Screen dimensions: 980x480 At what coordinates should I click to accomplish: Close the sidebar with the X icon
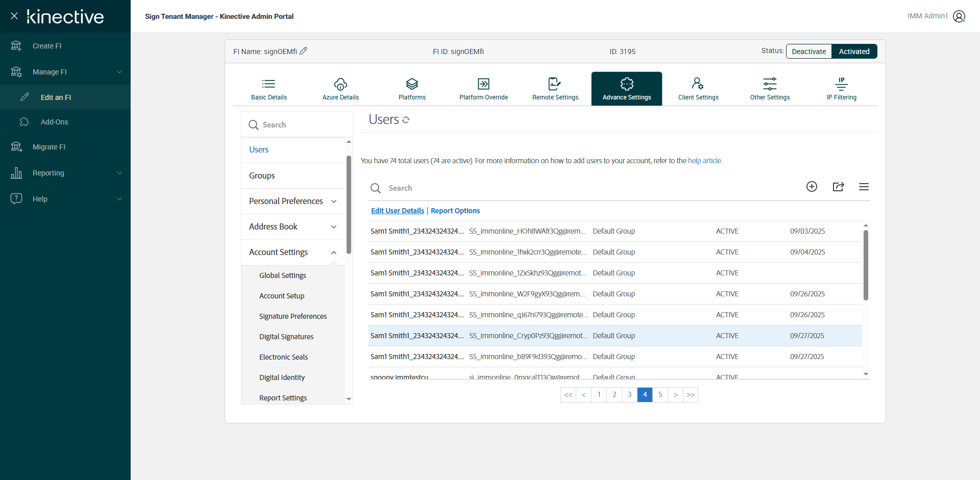point(14,16)
